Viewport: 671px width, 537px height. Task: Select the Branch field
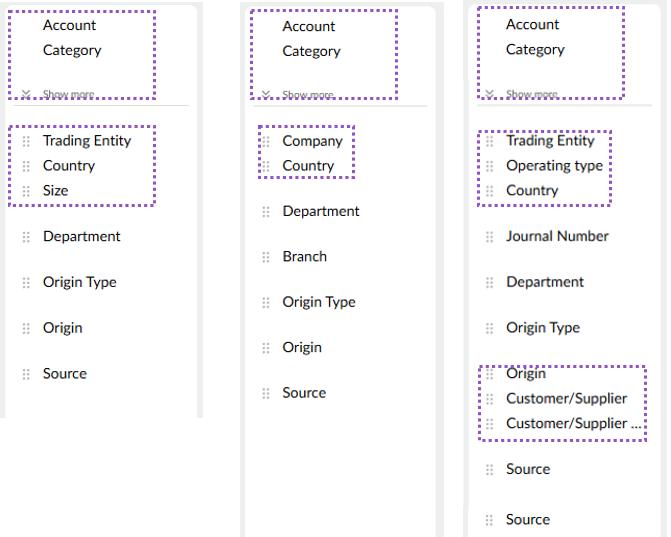[304, 257]
